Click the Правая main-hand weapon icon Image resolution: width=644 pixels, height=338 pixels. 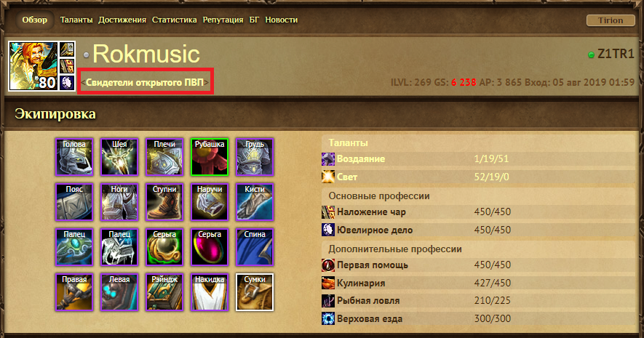(x=74, y=292)
